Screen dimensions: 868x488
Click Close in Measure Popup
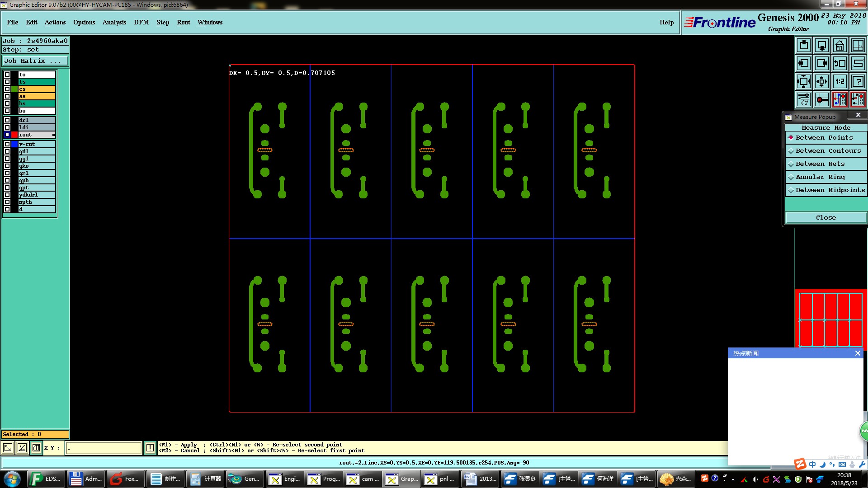(x=826, y=217)
